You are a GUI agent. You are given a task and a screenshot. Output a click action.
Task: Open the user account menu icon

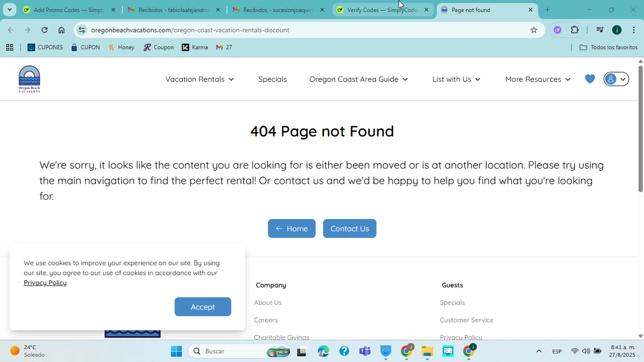click(617, 79)
